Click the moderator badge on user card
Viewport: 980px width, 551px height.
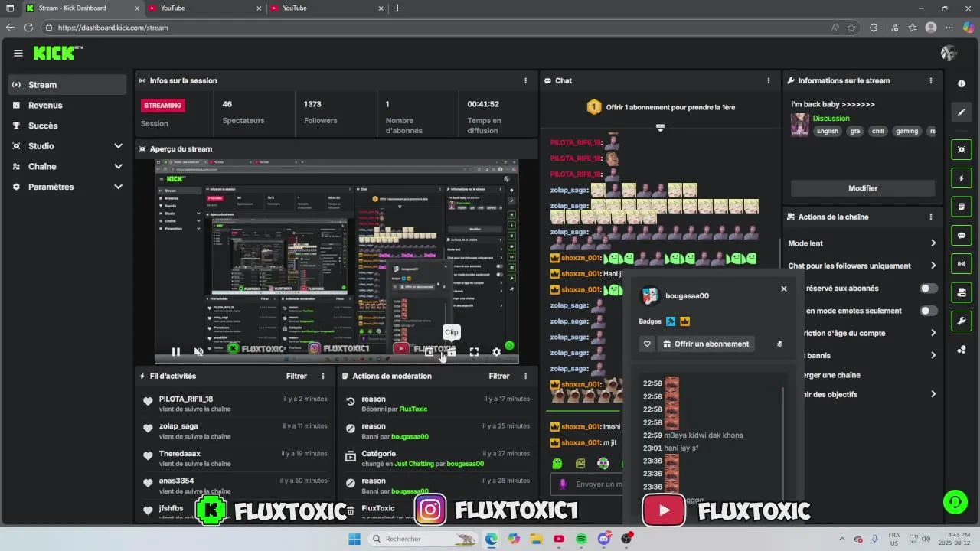point(671,321)
